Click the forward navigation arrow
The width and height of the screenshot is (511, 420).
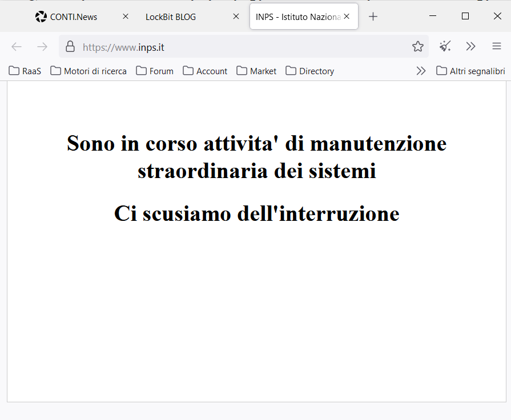tap(42, 47)
